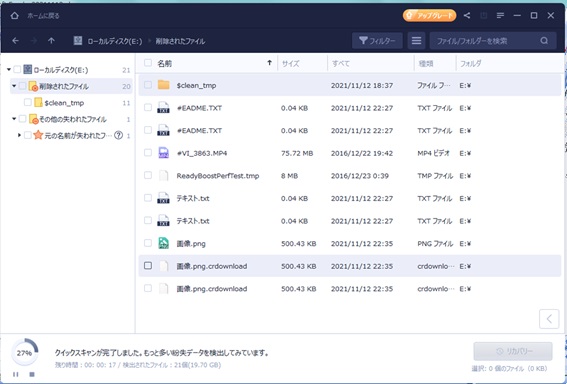Screen dimensions: 567x384
Task: Pause the scan with pause button
Action: [x=16, y=374]
